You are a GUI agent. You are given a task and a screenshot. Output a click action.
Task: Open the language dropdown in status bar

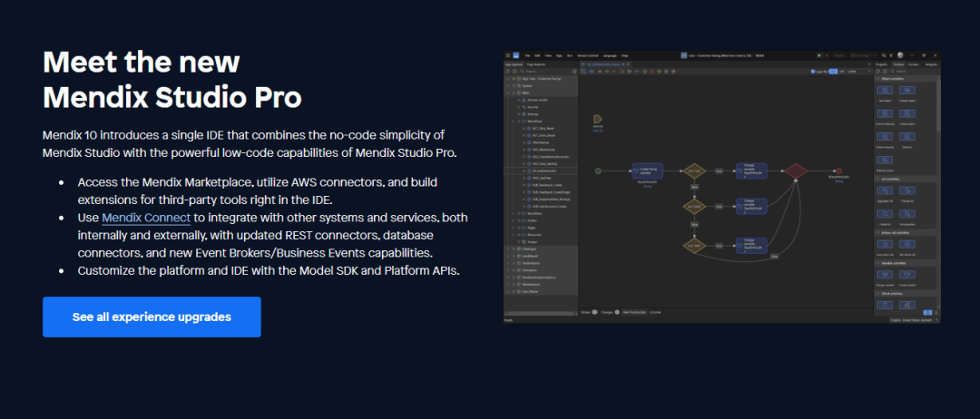[911, 320]
